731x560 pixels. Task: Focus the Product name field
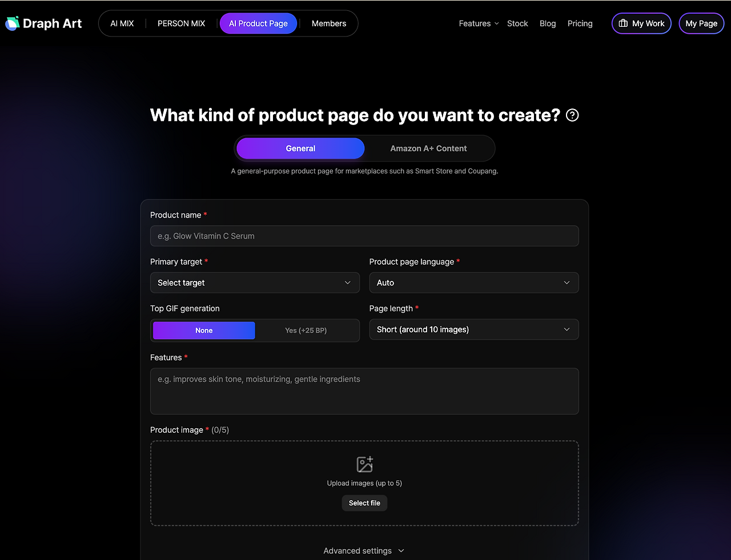coord(364,236)
